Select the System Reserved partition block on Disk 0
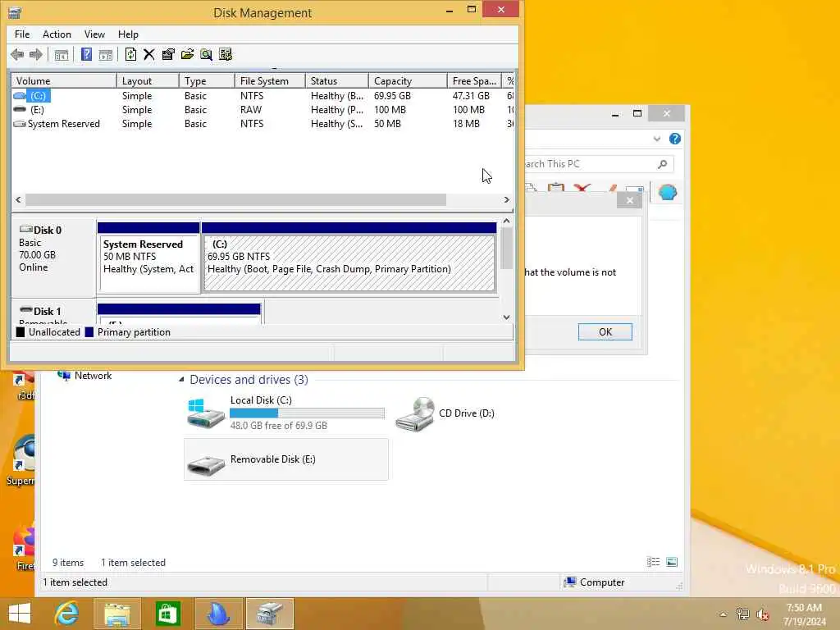This screenshot has width=840, height=630. tap(149, 258)
